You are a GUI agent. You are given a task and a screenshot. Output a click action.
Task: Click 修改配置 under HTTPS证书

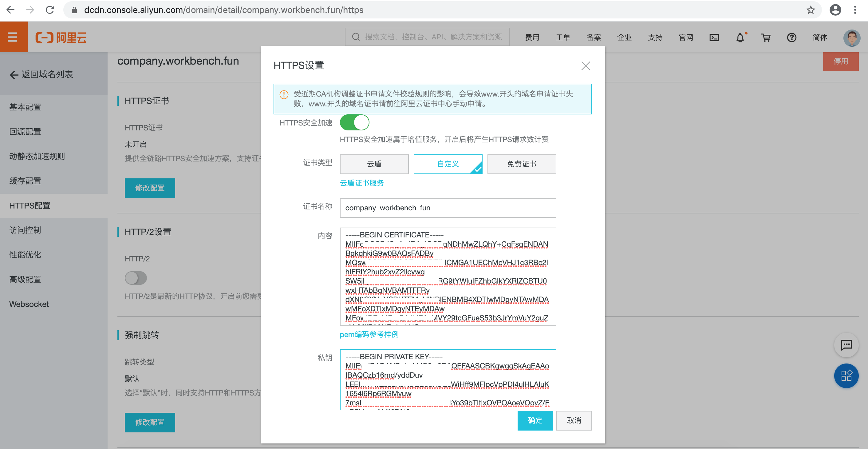[150, 188]
